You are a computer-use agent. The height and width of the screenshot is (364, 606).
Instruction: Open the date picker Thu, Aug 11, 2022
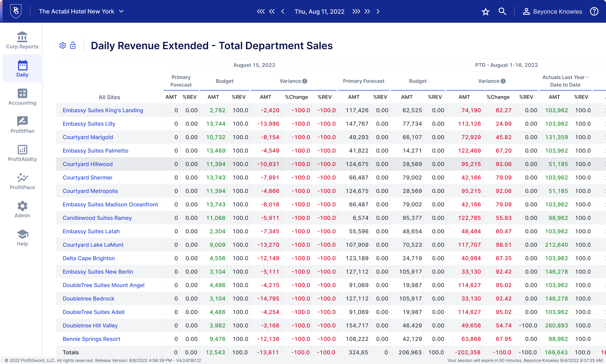tap(319, 12)
